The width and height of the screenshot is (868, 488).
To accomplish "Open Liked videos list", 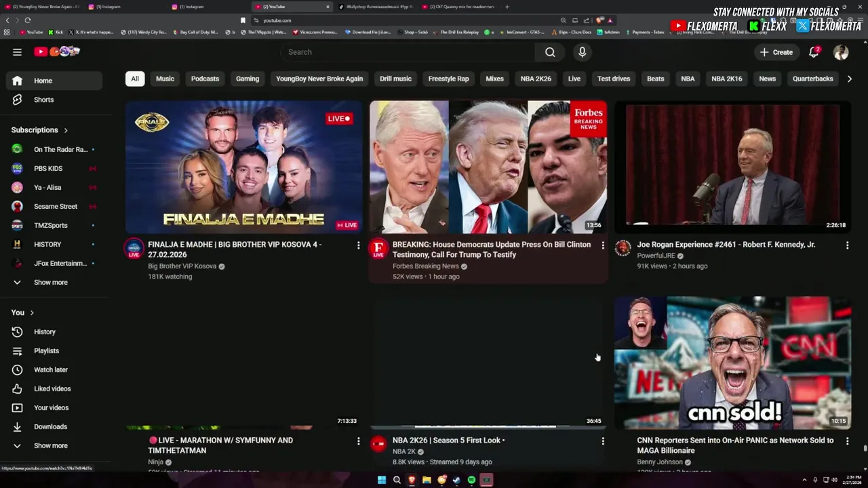I will [54, 388].
